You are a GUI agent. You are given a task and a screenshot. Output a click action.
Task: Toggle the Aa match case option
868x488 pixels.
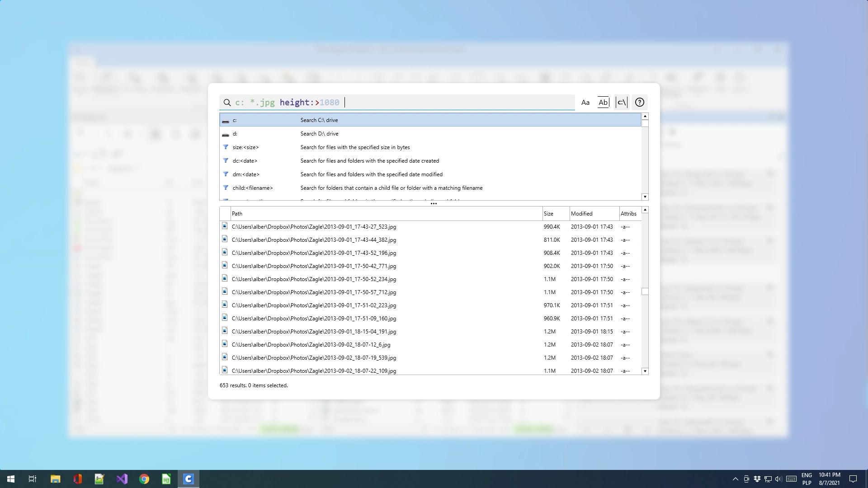coord(585,103)
